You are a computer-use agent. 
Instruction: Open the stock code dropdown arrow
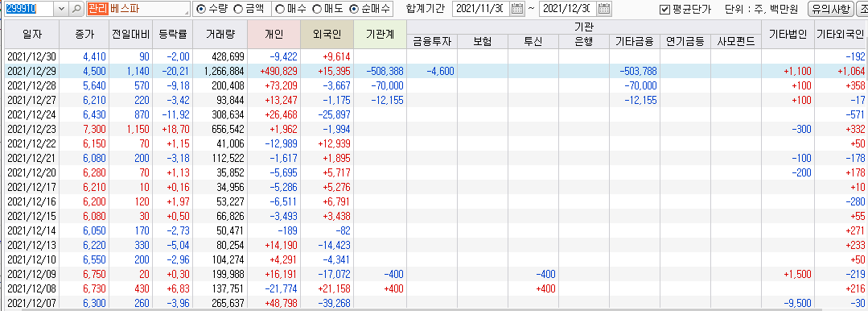[x=61, y=9]
